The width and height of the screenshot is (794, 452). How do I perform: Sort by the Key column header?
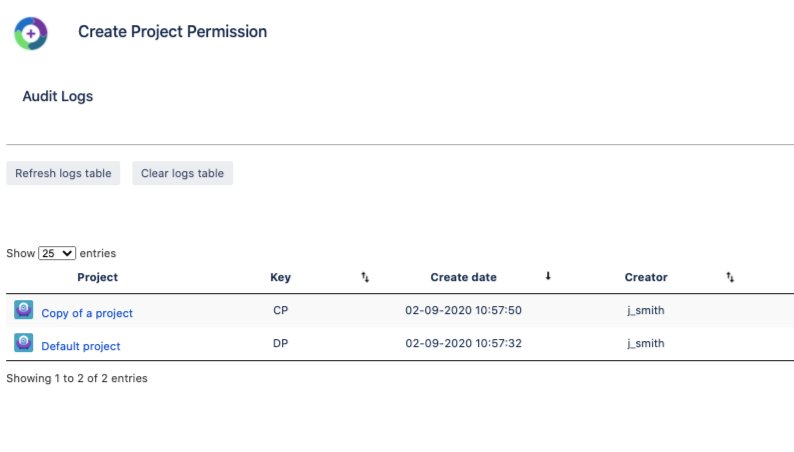[x=280, y=277]
